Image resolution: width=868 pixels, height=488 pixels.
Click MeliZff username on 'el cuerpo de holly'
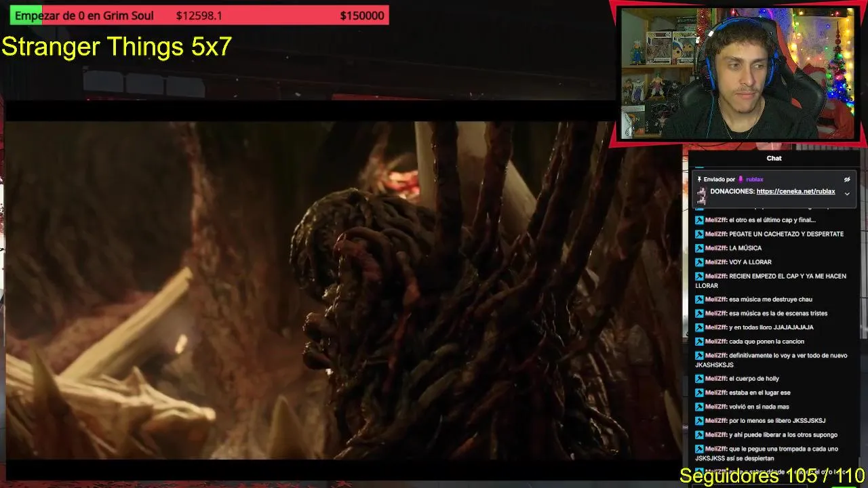[x=716, y=379]
